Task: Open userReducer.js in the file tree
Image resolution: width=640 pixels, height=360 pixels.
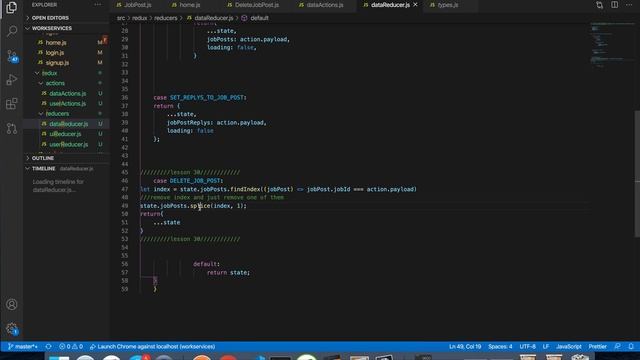Action: tap(68, 144)
